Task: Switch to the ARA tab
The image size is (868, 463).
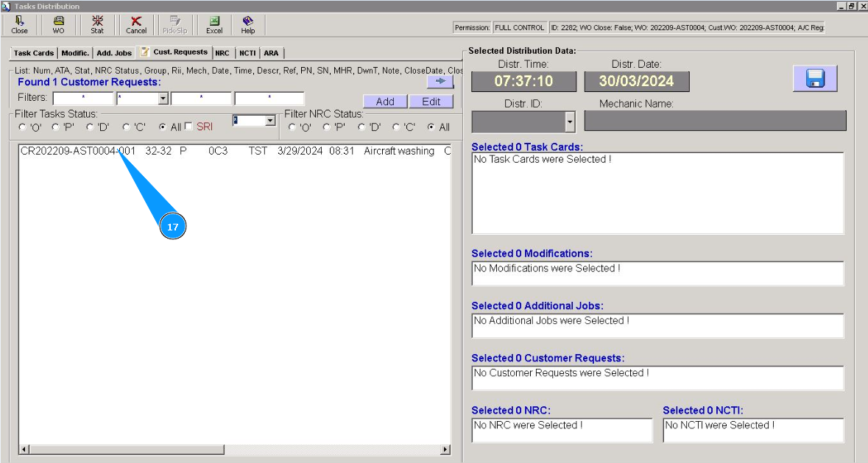Action: click(x=271, y=53)
